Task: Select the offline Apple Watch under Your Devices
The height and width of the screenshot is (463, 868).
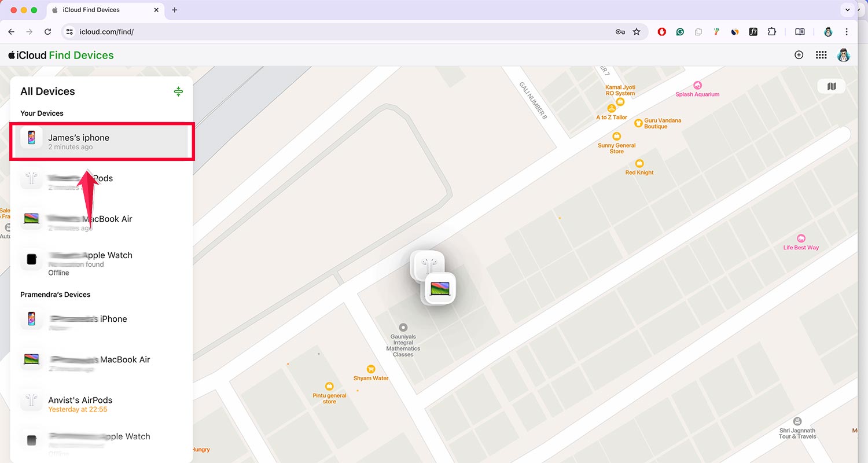Action: 101,263
